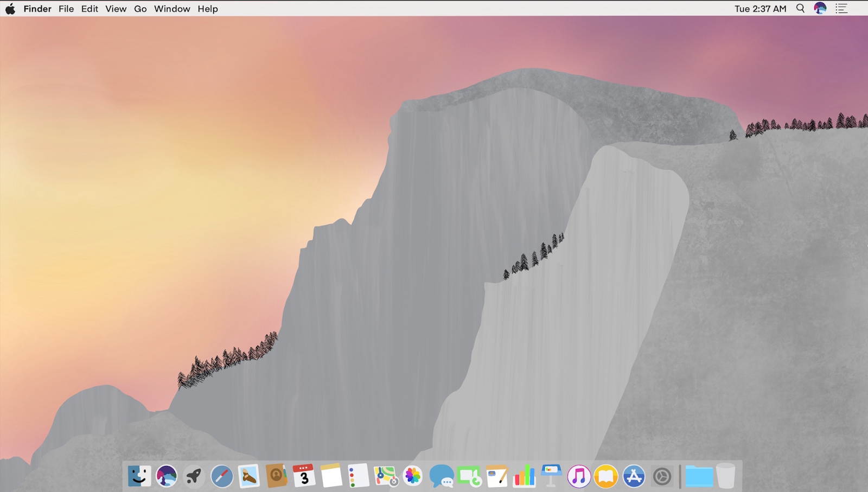Open the Edit menu
The height and width of the screenshot is (492, 868).
pyautogui.click(x=90, y=9)
